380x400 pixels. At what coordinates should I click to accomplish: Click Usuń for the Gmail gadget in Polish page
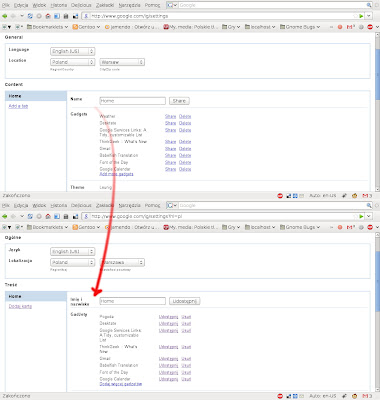coord(186,359)
